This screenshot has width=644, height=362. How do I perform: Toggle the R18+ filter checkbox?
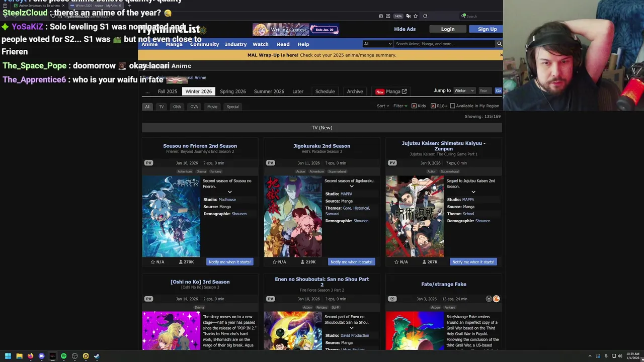[x=433, y=106]
